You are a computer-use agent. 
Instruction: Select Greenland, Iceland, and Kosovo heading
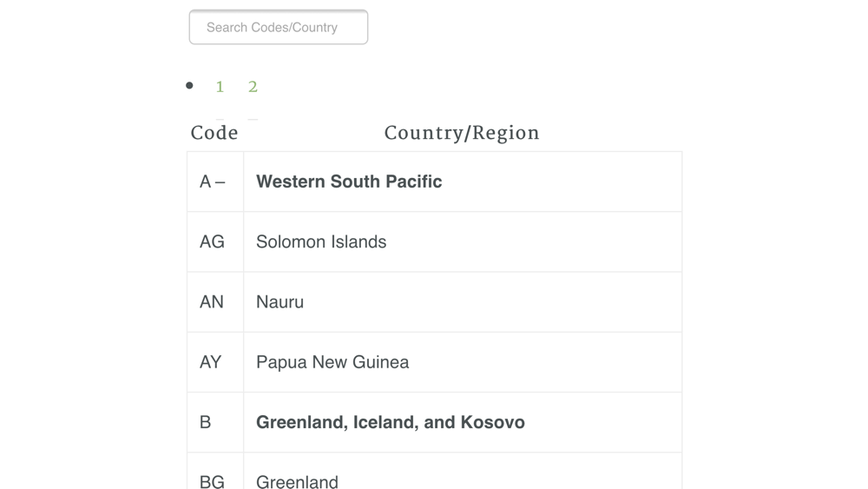(391, 422)
